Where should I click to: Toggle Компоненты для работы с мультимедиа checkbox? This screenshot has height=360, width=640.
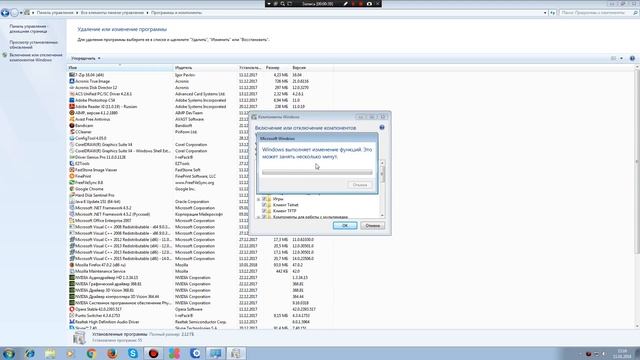coord(264,217)
